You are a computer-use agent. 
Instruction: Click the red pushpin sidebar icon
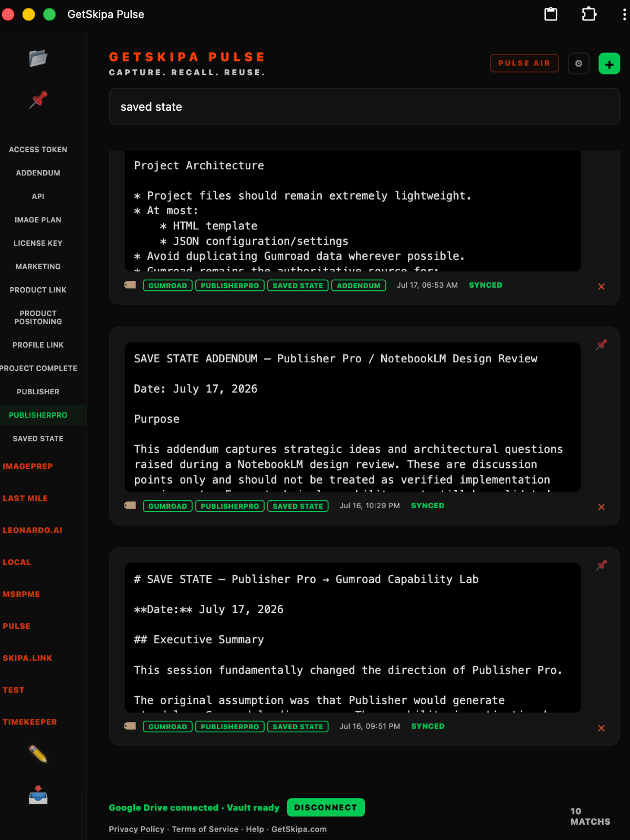[x=38, y=100]
